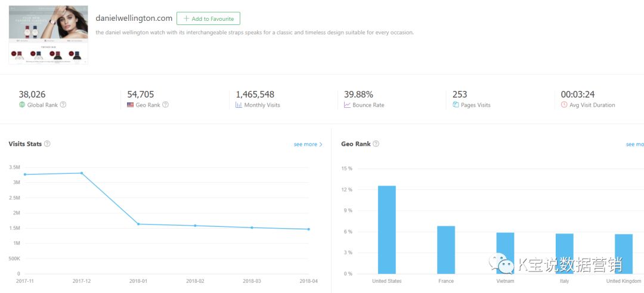Click the US flag Geo Rank icon
This screenshot has width=644, height=293.
[x=131, y=105]
